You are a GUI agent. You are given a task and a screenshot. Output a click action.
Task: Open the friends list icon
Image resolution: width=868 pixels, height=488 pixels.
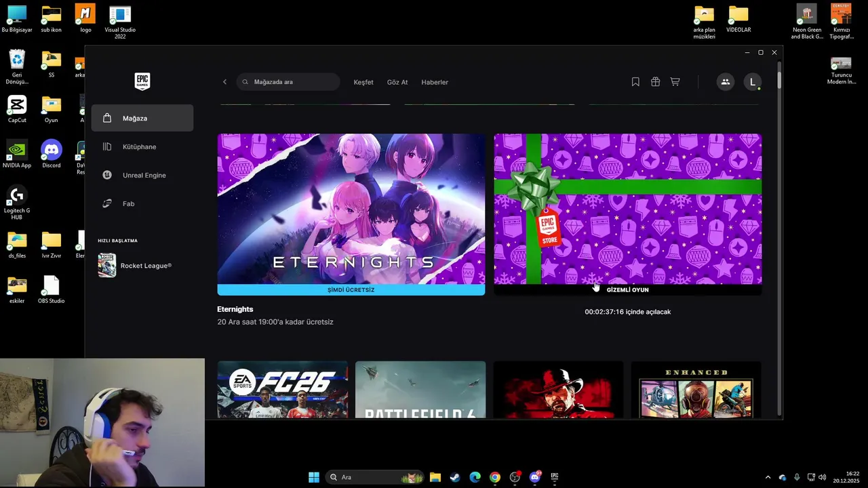[725, 82]
